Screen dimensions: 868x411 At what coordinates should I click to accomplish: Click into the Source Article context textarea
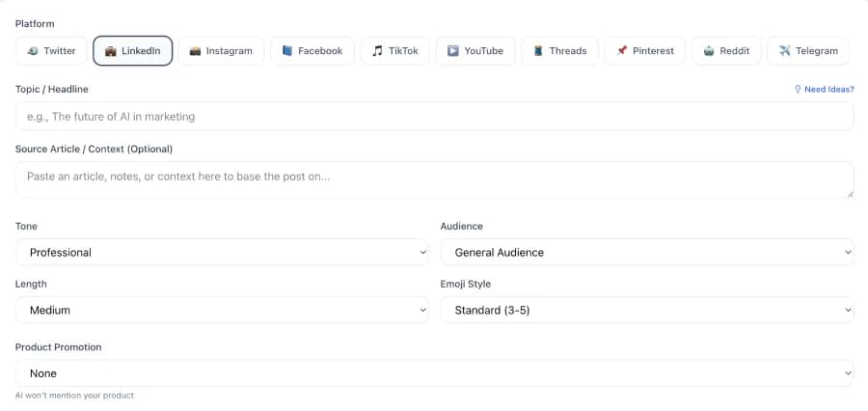click(x=434, y=179)
